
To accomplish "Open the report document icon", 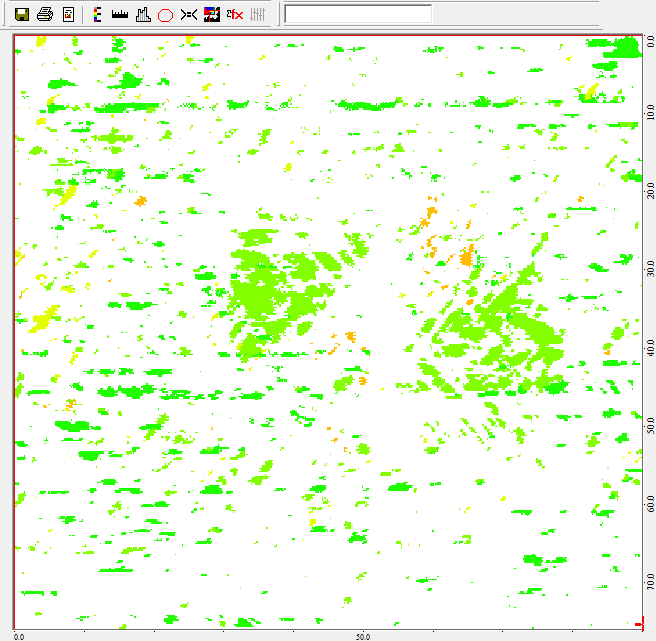I will pos(68,15).
